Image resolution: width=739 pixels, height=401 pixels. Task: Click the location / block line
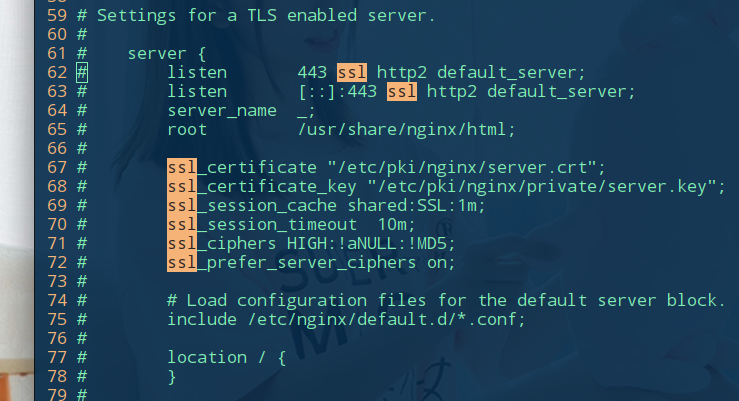point(227,358)
